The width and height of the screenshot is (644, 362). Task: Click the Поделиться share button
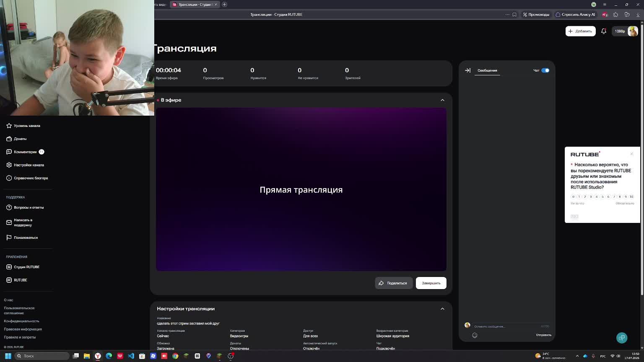(394, 283)
